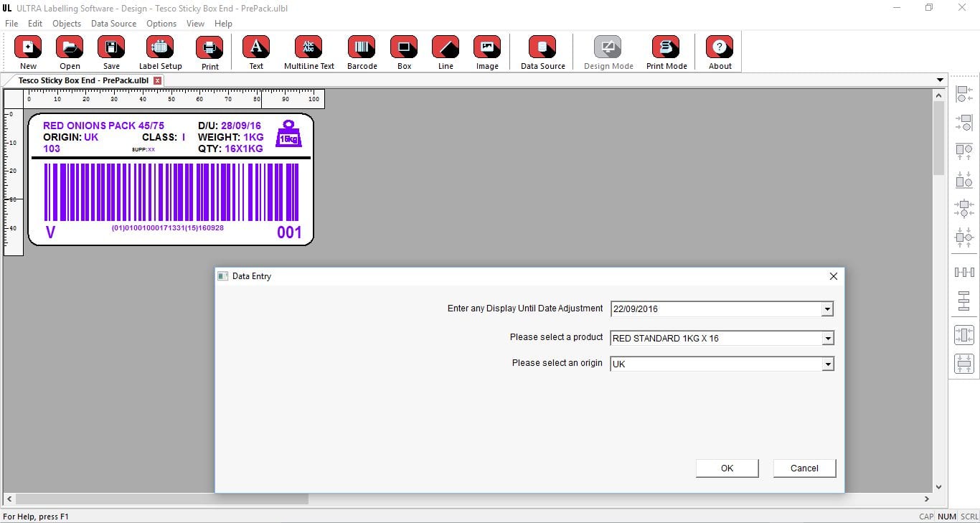The width and height of the screenshot is (980, 523).
Task: Click the space evenly horizontally icon
Action: click(964, 272)
